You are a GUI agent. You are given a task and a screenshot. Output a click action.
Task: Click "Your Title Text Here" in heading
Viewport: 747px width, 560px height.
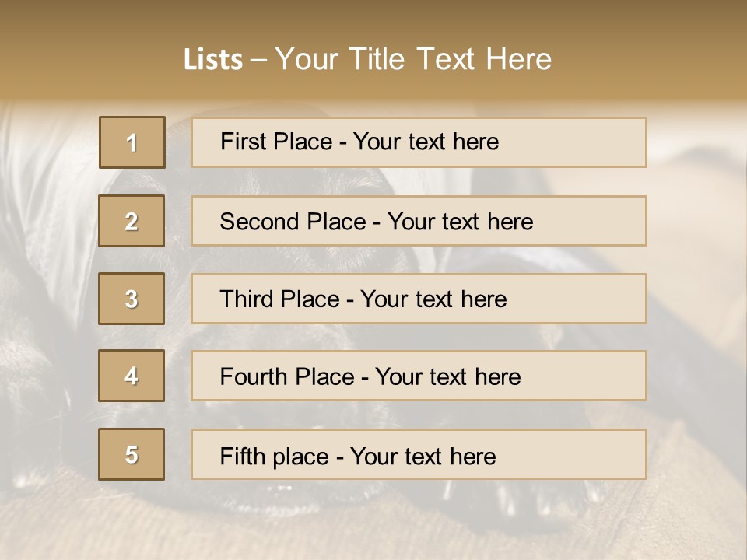point(413,59)
